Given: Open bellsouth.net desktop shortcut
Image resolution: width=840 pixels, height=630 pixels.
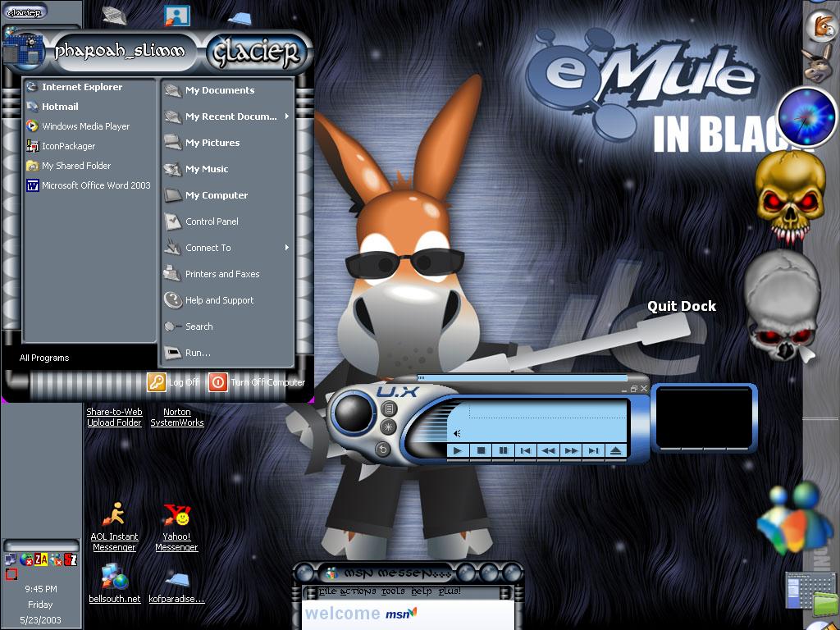Looking at the screenshot, I should (115, 584).
